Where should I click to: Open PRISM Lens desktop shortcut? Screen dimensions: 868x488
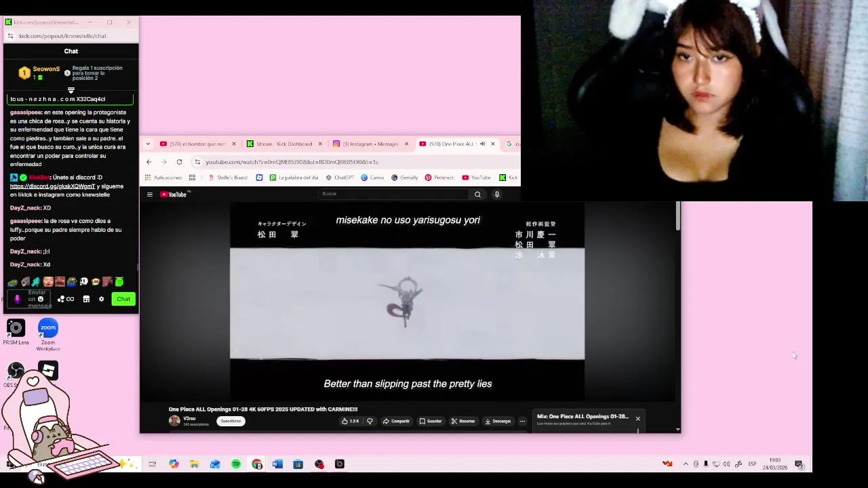(x=16, y=331)
